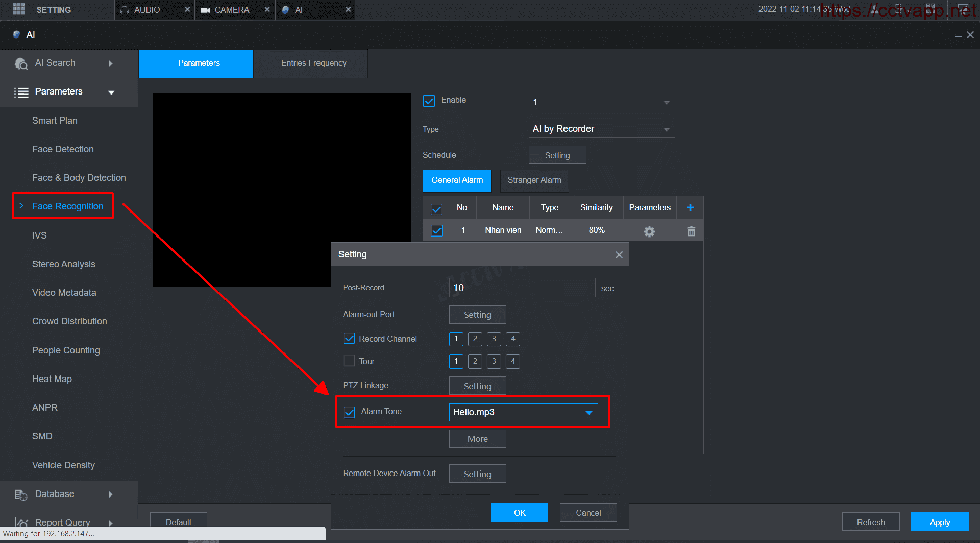
Task: Toggle the Record Channel checkbox
Action: [349, 338]
